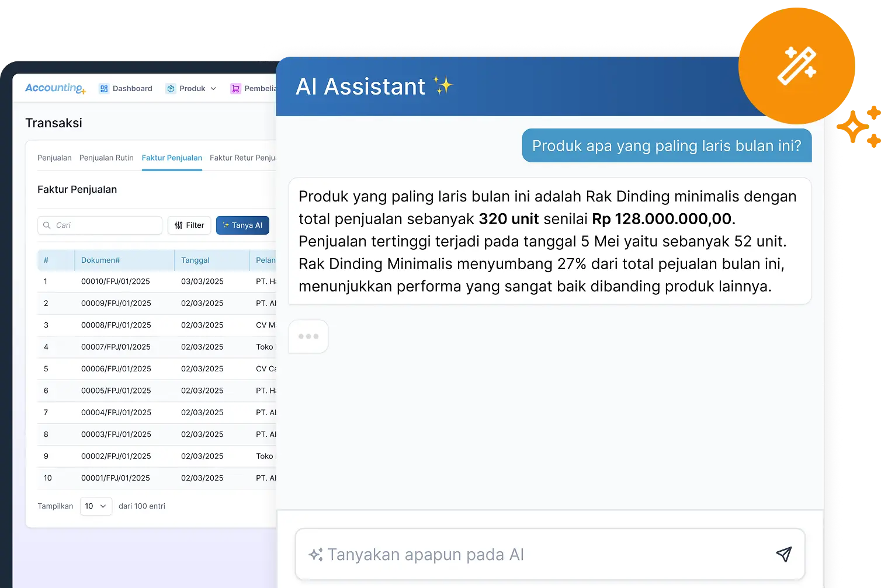
Task: Switch to the Penjualan Rutin tab
Action: coord(106,158)
